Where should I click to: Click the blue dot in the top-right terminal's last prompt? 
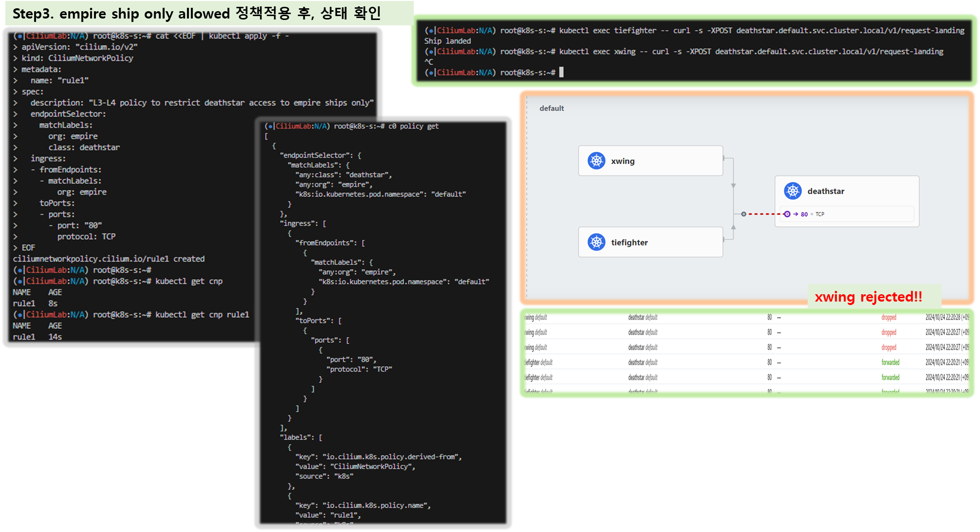tap(431, 73)
